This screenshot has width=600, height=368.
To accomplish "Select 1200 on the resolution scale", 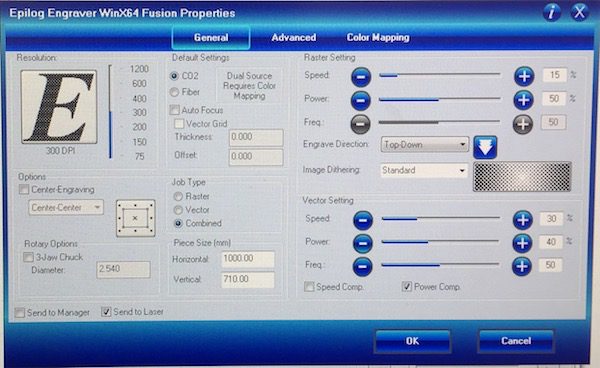I will point(139,69).
